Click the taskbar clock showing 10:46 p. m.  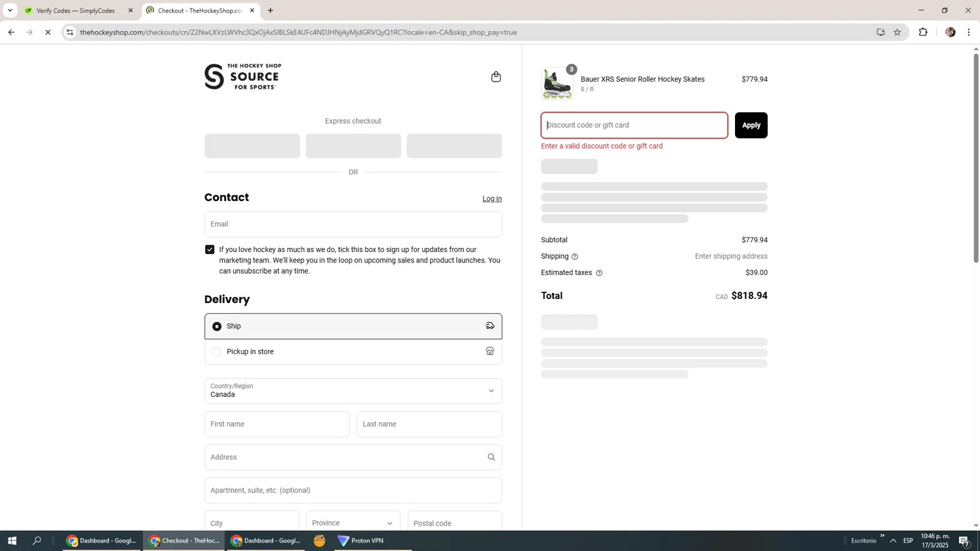(x=935, y=541)
